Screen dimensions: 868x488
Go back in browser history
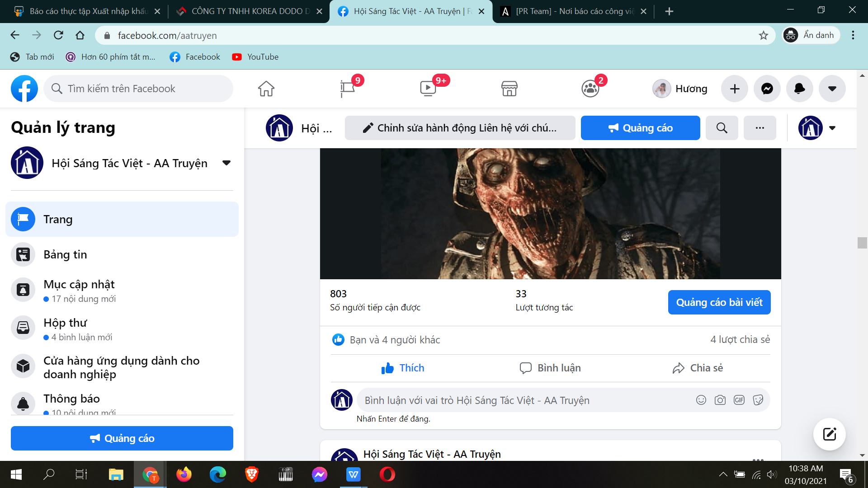click(15, 35)
